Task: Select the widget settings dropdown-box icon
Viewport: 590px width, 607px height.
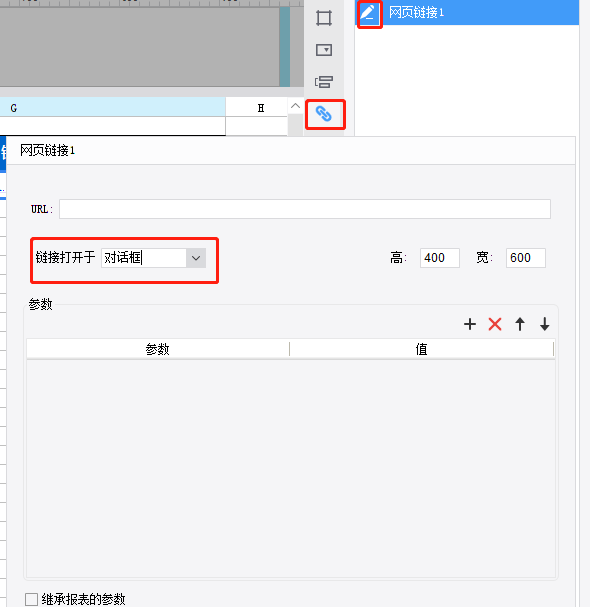Action: [x=324, y=50]
